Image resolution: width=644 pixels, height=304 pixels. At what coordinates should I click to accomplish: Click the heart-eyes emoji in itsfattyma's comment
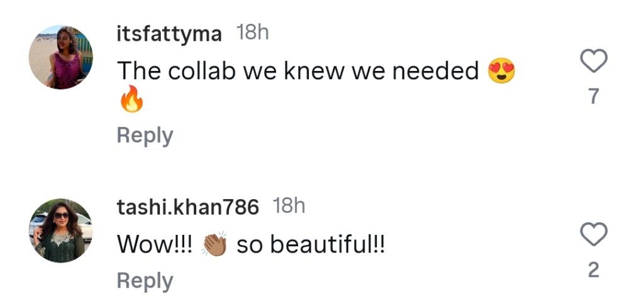pos(501,73)
